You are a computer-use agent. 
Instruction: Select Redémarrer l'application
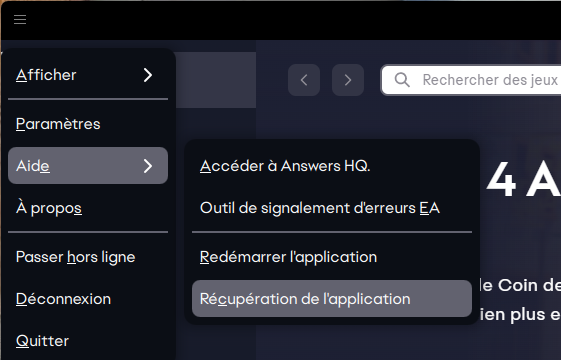[332, 257]
